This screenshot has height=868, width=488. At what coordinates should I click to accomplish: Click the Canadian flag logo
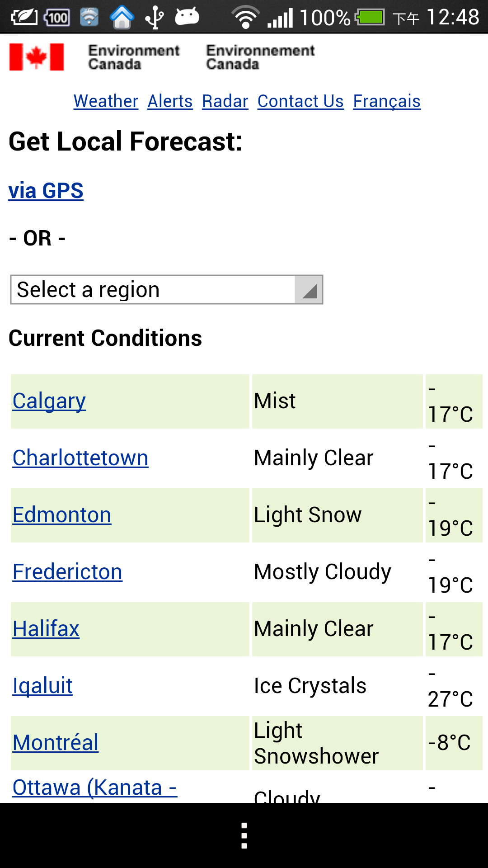pos(37,57)
